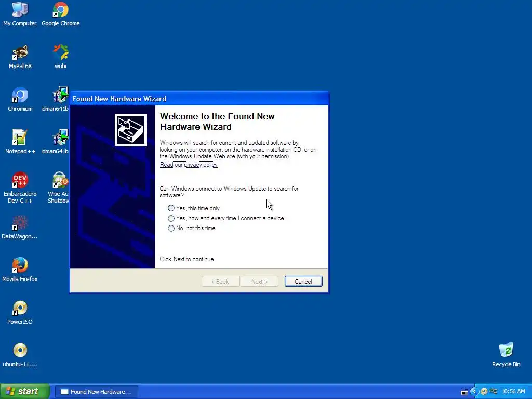Click the Safely Remove Hardware tray icon
The width and height of the screenshot is (532, 399).
coord(494,392)
